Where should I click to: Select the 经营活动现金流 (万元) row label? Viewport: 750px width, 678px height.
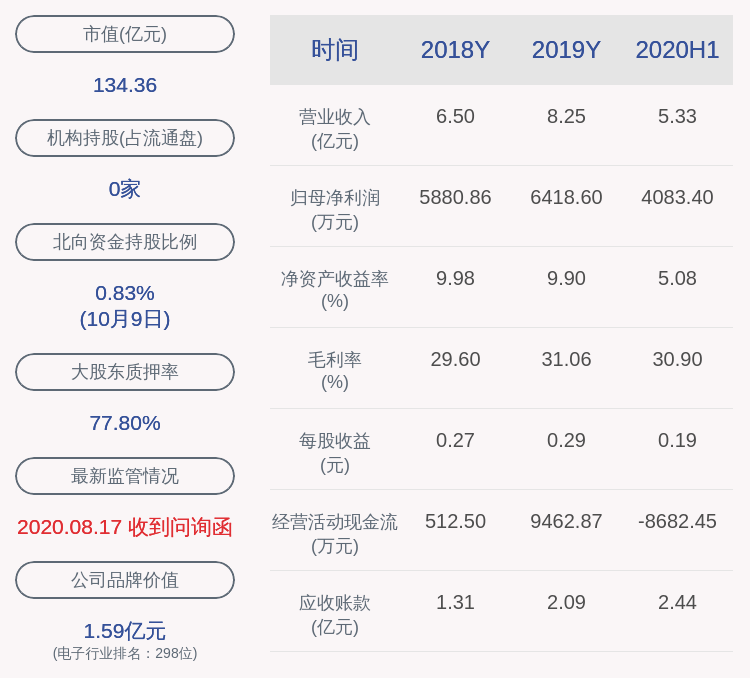tap(335, 534)
